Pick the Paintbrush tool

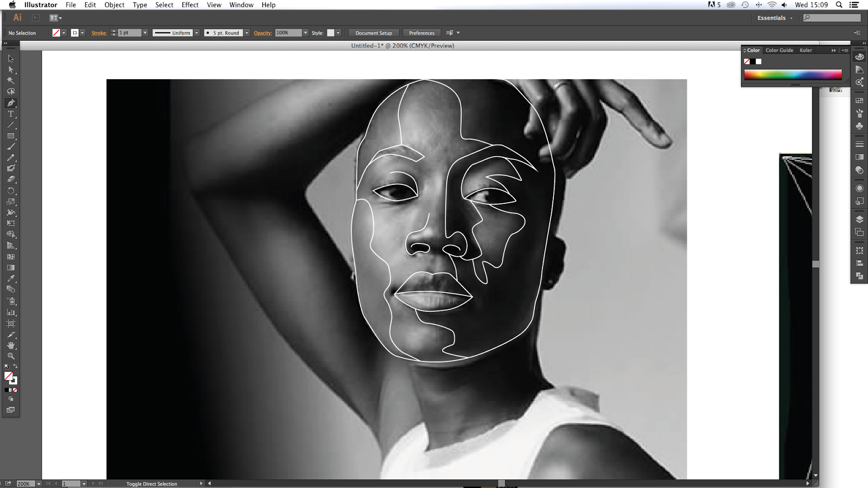(x=11, y=146)
